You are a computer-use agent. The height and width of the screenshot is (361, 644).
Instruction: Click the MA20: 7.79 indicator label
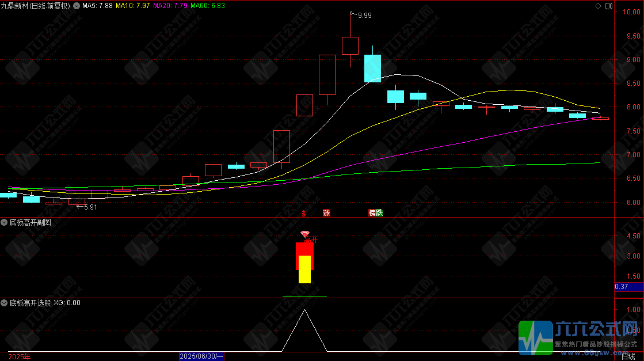point(170,6)
